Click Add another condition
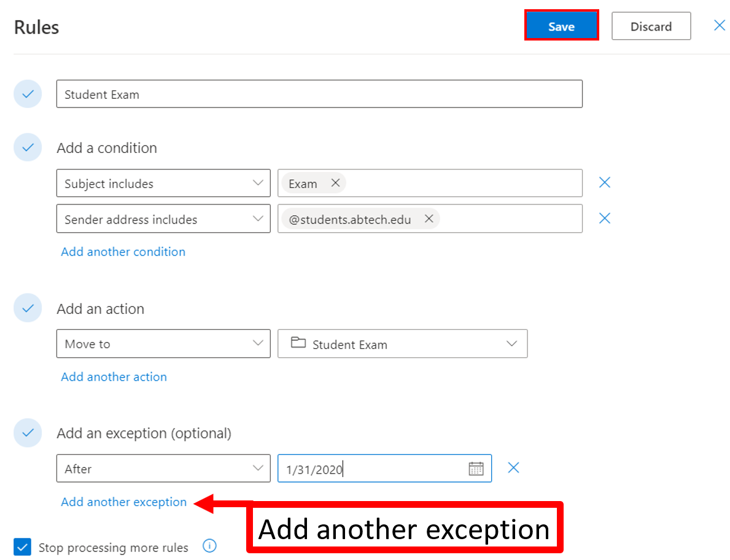This screenshot has height=560, width=730. 123,252
